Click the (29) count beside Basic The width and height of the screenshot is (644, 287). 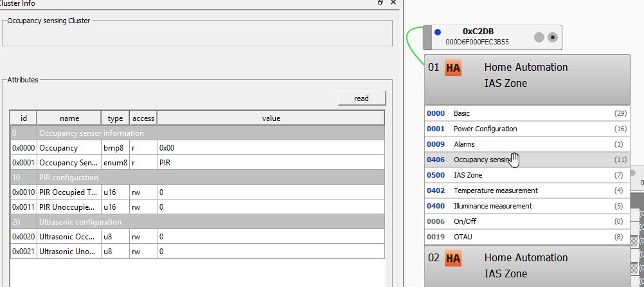(x=620, y=113)
